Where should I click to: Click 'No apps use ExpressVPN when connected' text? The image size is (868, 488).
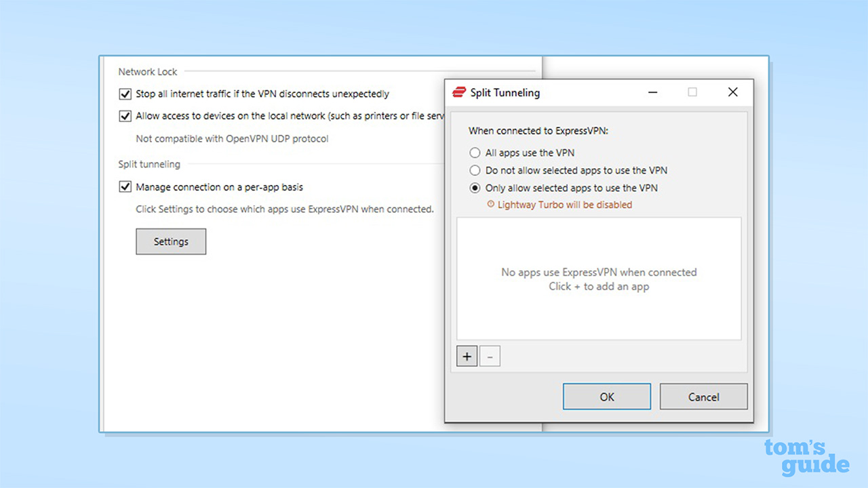599,272
